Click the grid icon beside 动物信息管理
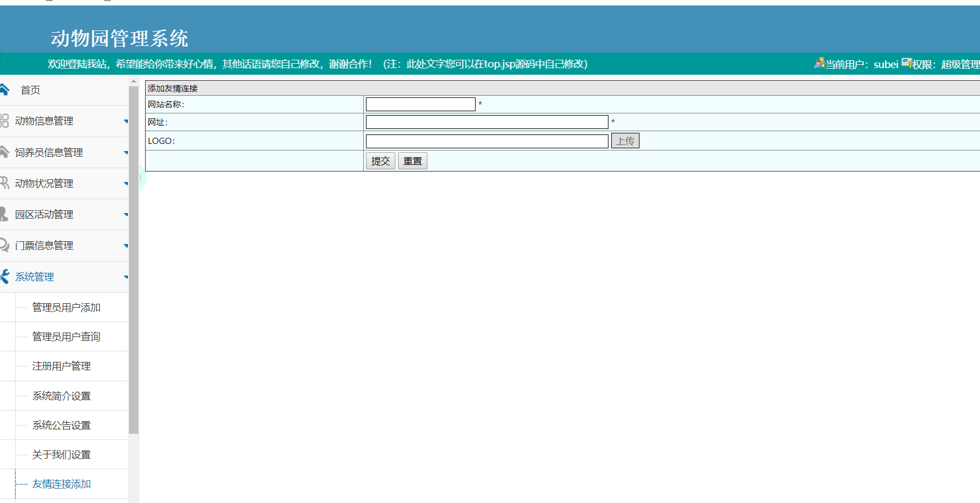 4,121
